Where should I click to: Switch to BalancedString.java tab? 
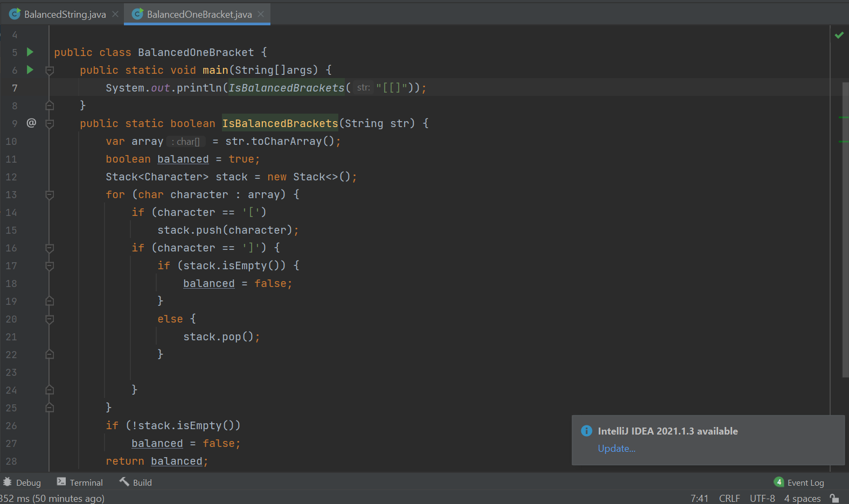pyautogui.click(x=65, y=15)
